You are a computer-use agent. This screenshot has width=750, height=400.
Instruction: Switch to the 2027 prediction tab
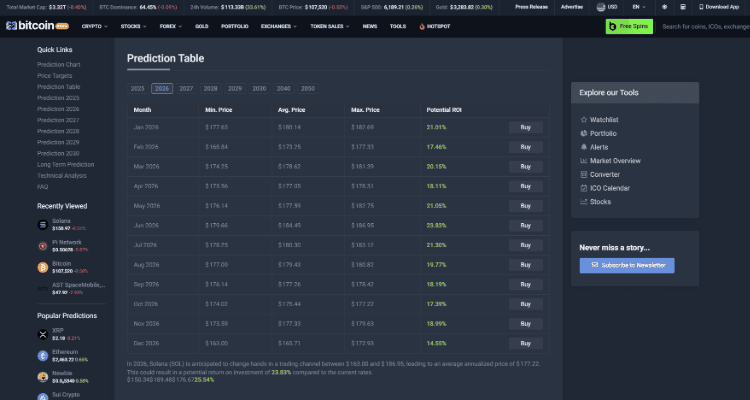tap(186, 89)
